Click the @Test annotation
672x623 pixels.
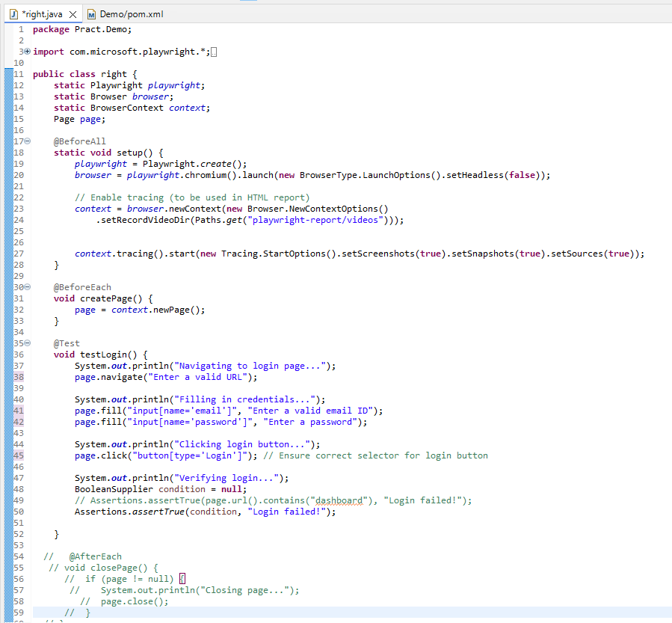tap(67, 343)
